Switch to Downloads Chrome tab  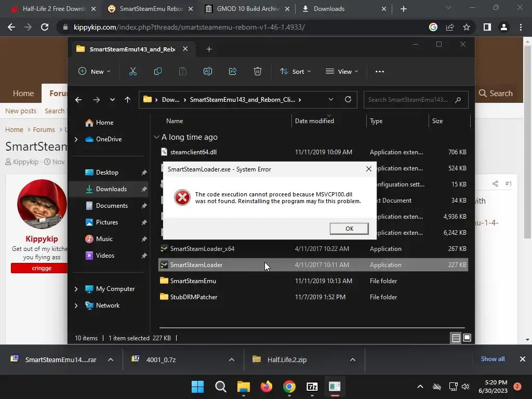[343, 9]
